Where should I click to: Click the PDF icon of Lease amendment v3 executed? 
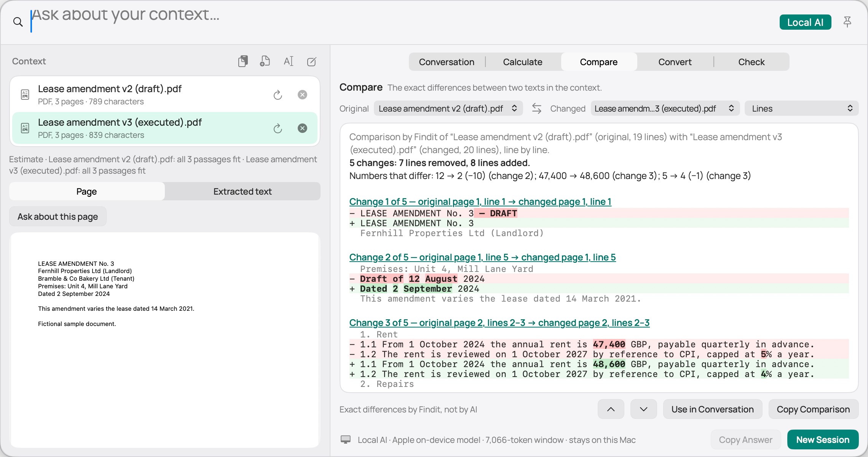coord(25,128)
